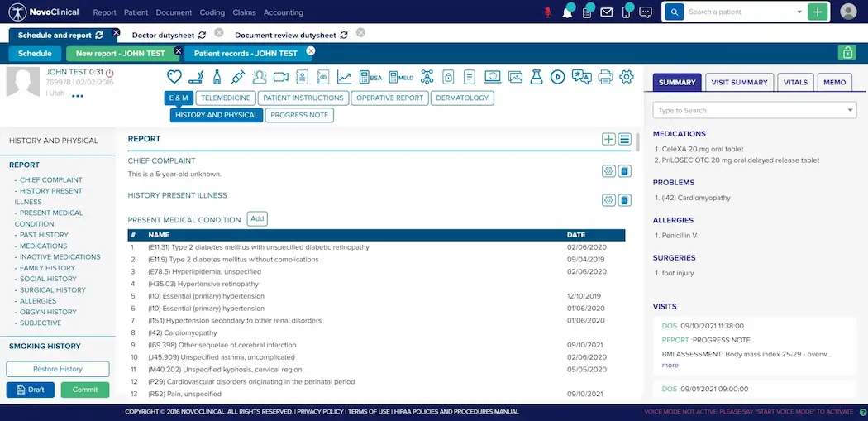Image resolution: width=868 pixels, height=421 pixels.
Task: Expand the Search a patient dropdown
Action: tap(799, 12)
